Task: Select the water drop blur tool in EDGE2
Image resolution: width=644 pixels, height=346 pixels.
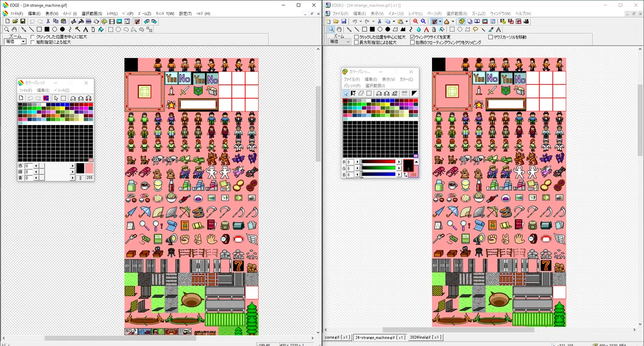Action: [419, 29]
